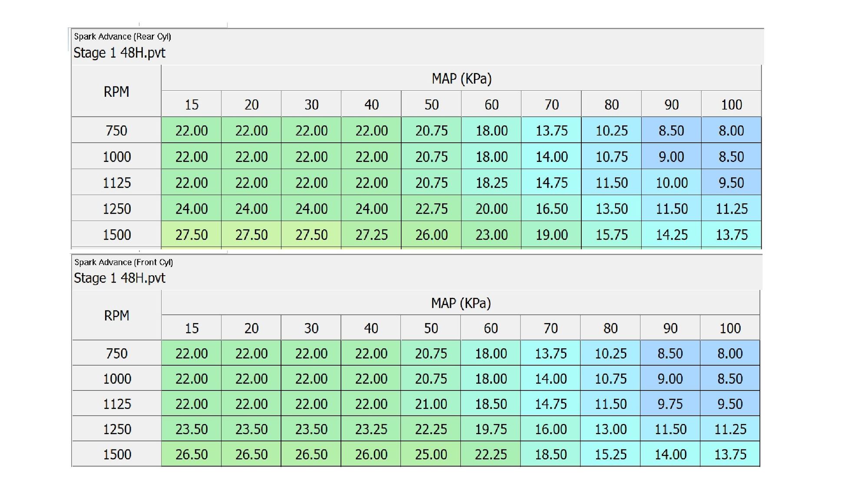Click the 9.75 cell in Front Cyl table
The image size is (868, 488).
point(670,404)
